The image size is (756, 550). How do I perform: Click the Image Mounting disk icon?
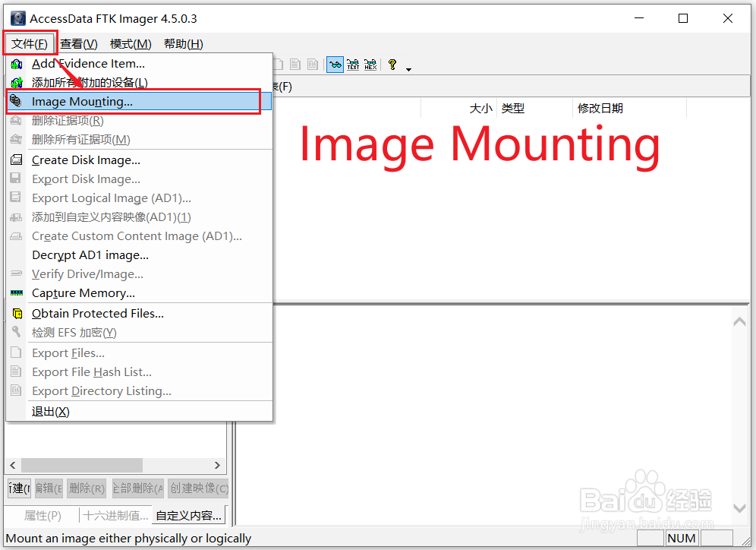click(x=16, y=101)
